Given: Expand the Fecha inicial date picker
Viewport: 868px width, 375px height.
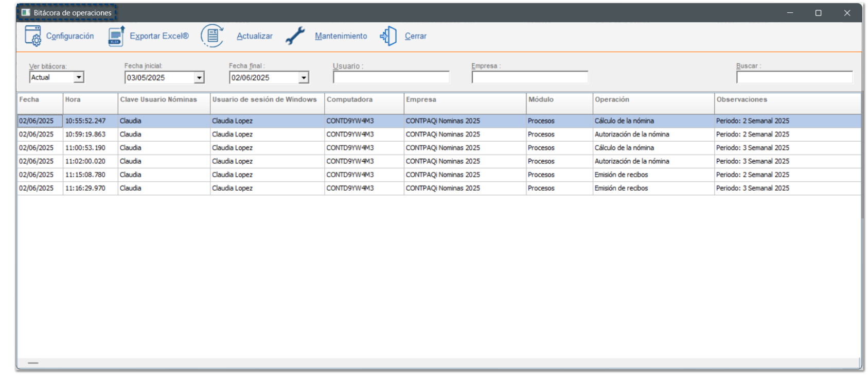Looking at the screenshot, I should tap(199, 78).
